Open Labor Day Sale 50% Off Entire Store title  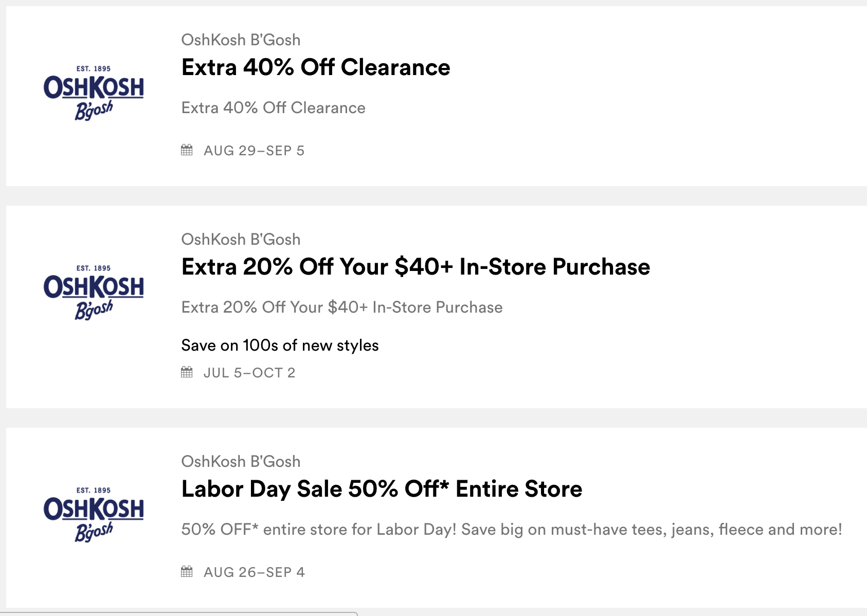pyautogui.click(x=382, y=489)
